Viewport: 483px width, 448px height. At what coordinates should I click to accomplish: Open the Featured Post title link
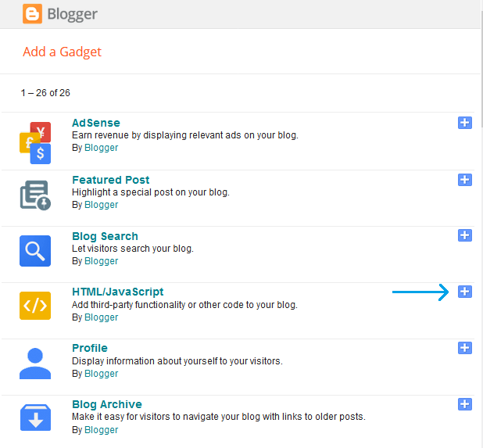click(x=110, y=180)
